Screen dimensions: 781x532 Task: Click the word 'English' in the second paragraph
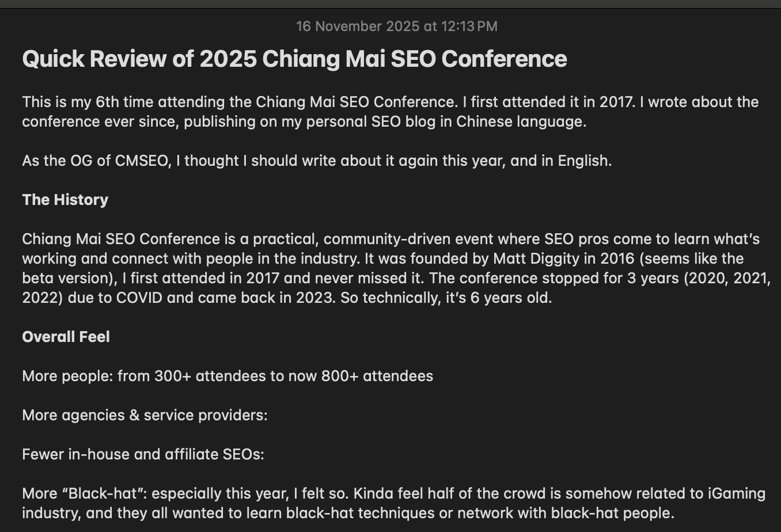click(583, 161)
